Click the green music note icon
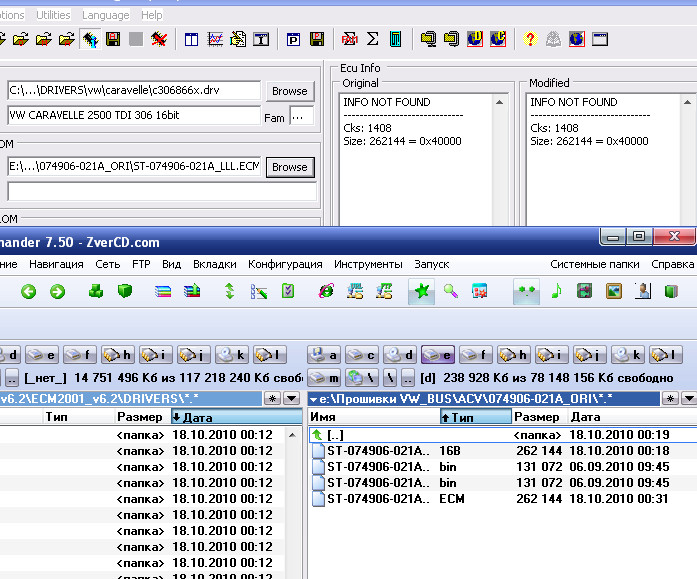The width and height of the screenshot is (697, 579). (x=557, y=291)
